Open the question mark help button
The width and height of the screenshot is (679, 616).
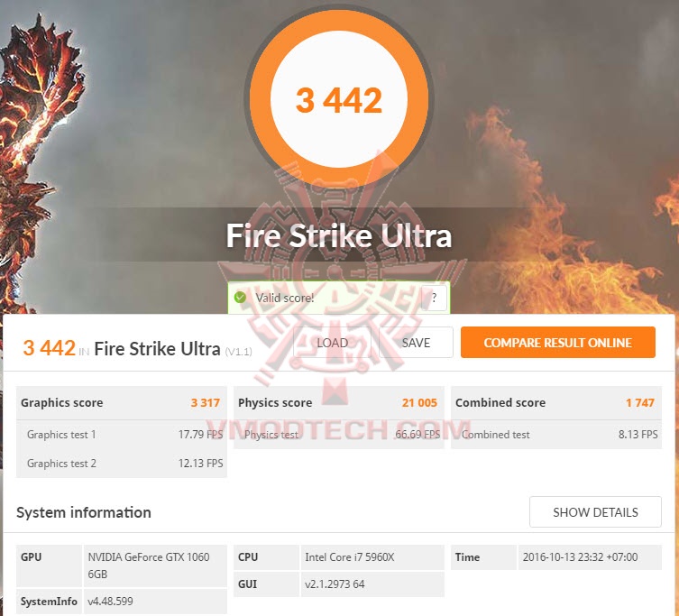[434, 298]
